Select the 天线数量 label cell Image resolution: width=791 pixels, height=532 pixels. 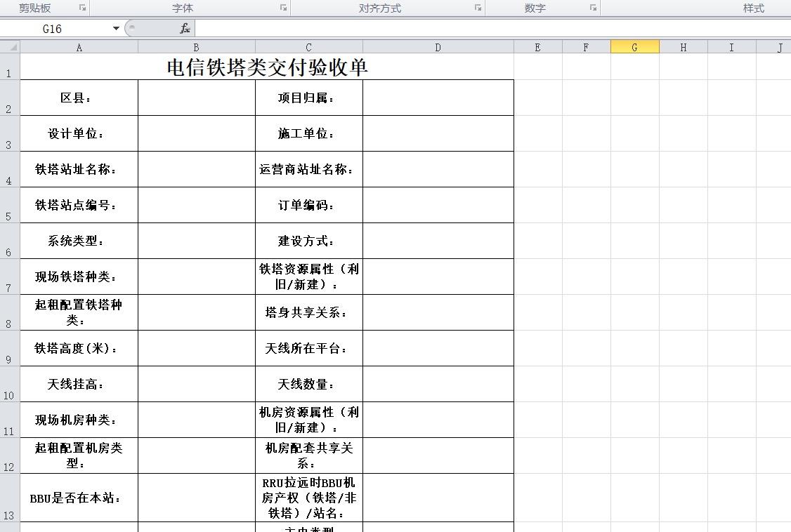click(308, 384)
